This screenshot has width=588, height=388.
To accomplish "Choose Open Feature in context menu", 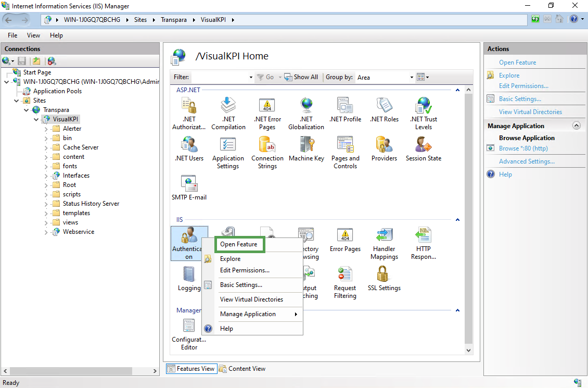I will tap(238, 244).
